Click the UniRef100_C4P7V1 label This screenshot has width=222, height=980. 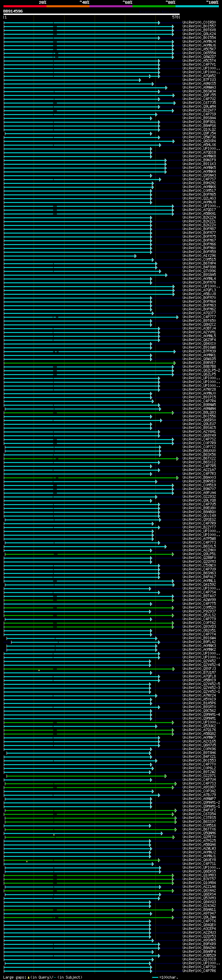point(199,64)
